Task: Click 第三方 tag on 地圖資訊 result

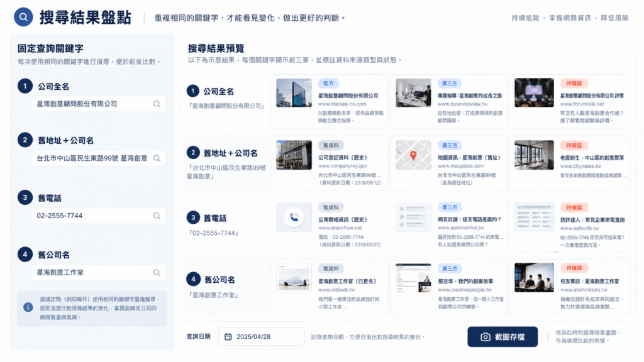Action: point(449,145)
